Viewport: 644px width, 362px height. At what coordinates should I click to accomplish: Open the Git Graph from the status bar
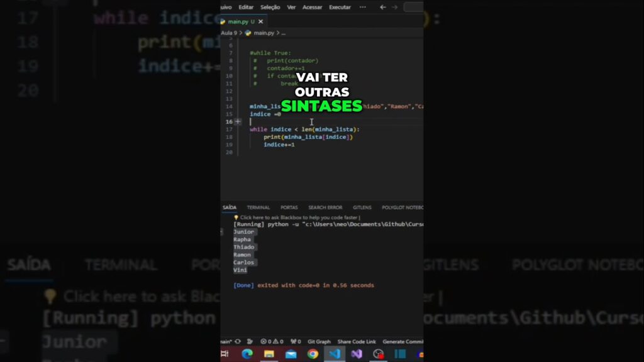tap(319, 342)
